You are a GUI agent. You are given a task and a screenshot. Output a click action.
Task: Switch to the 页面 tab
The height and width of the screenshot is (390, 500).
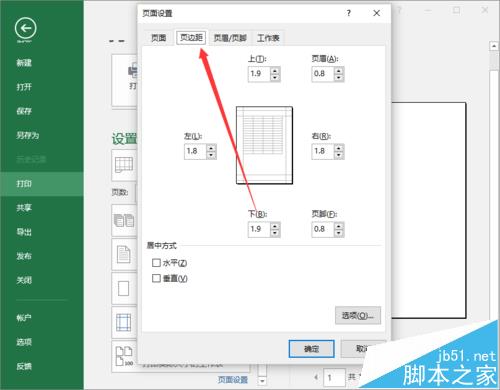click(159, 38)
